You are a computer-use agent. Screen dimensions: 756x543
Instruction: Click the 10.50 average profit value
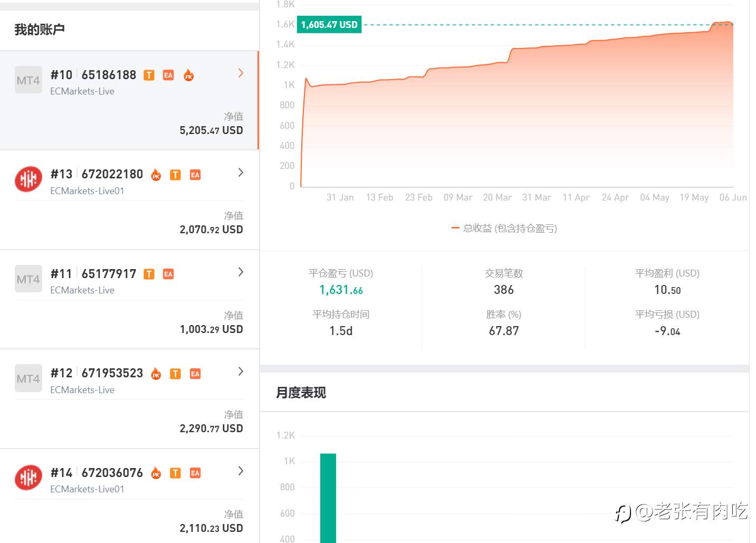pyautogui.click(x=667, y=290)
